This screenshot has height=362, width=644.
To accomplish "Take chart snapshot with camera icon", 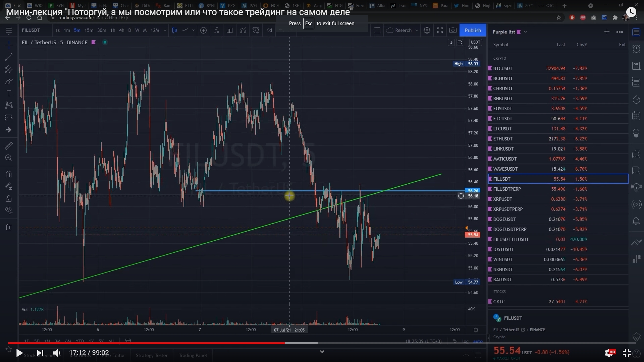I will 453,31.
